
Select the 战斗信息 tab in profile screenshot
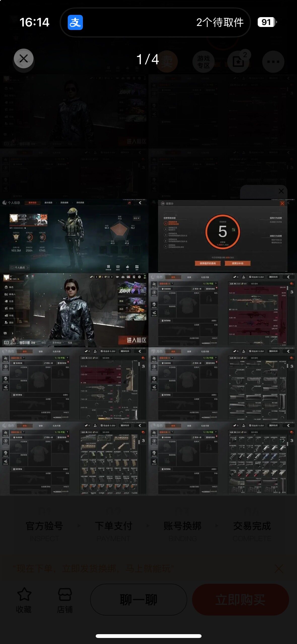point(48,203)
